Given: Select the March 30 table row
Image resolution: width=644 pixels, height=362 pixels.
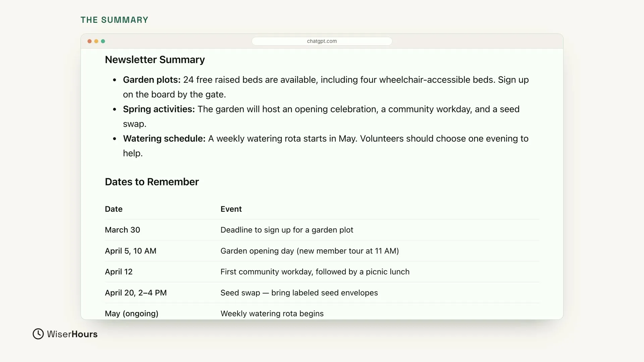Looking at the screenshot, I should (322, 230).
